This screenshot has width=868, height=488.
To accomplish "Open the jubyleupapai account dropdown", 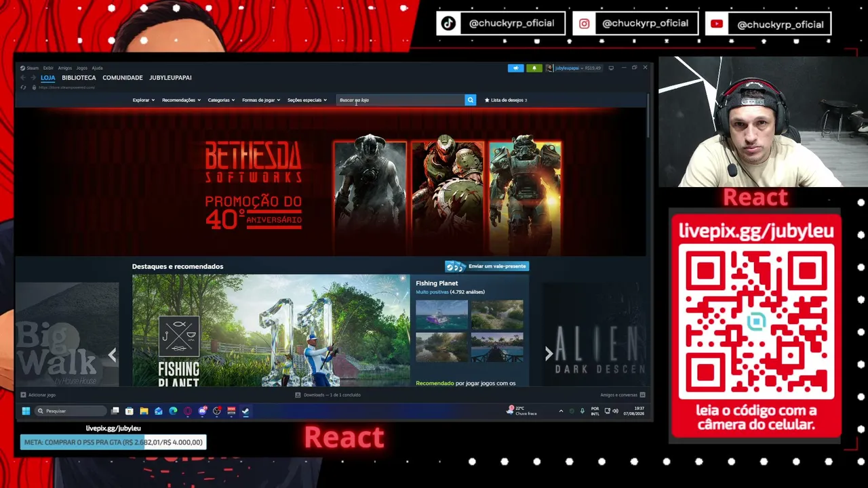I will pos(574,68).
